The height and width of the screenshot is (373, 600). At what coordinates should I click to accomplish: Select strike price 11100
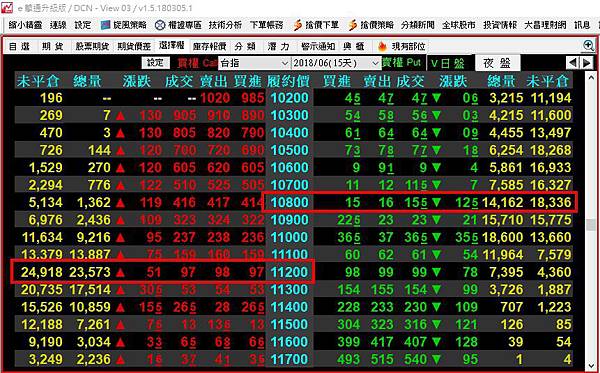(289, 255)
